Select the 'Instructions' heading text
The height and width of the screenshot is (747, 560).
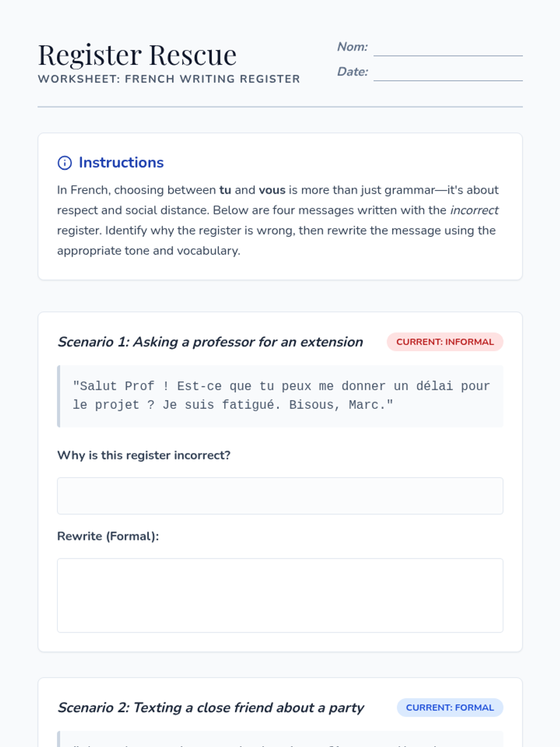(121, 162)
